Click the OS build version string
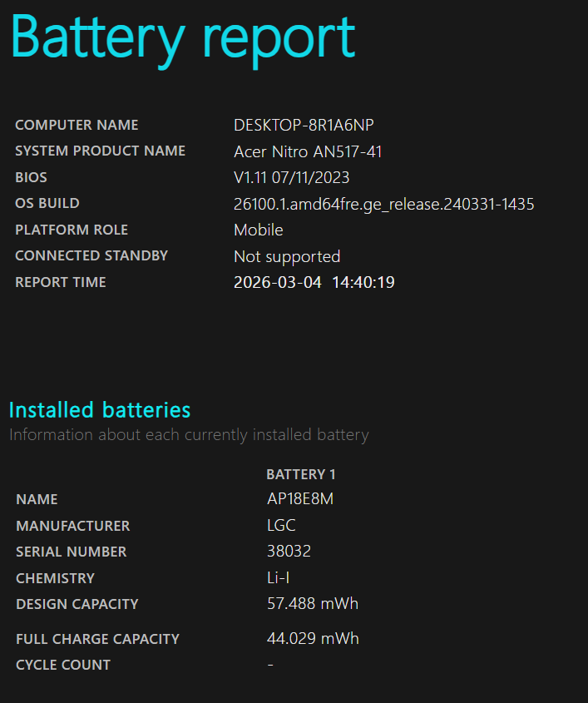The width and height of the screenshot is (588, 703). point(383,204)
